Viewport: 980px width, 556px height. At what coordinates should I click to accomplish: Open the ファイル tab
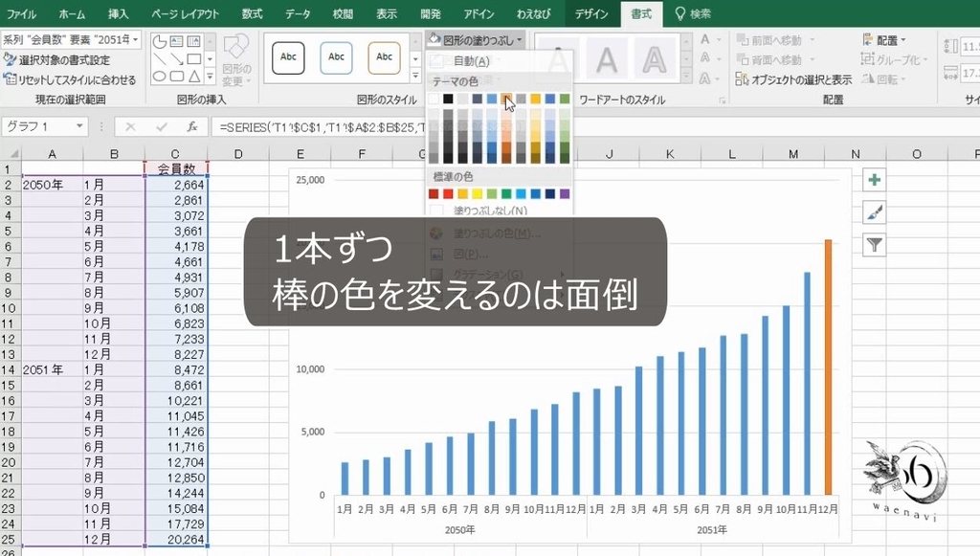pyautogui.click(x=21, y=13)
